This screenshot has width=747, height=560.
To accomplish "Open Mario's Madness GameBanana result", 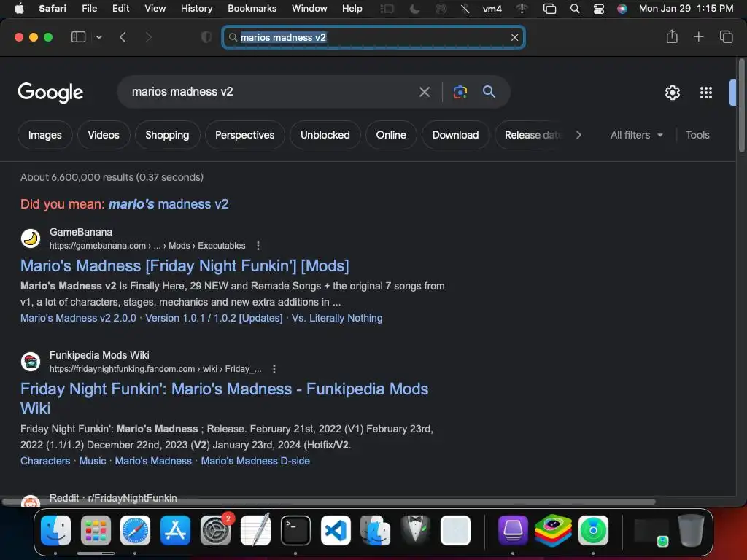I will tap(185, 265).
